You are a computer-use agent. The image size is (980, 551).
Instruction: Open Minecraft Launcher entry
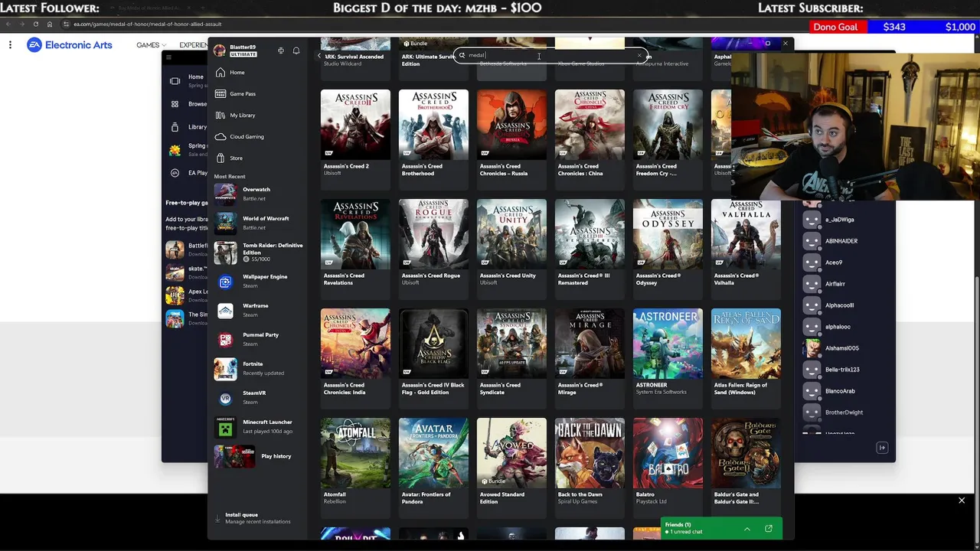259,426
